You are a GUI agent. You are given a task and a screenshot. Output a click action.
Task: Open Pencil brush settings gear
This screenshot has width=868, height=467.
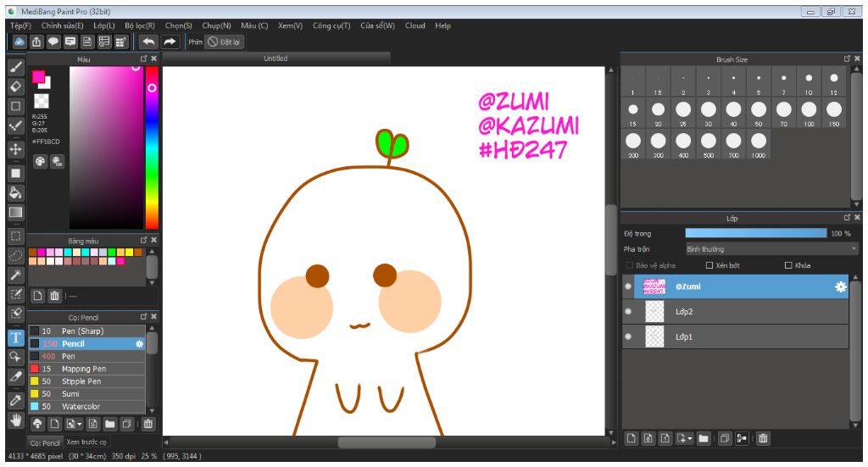[x=139, y=343]
